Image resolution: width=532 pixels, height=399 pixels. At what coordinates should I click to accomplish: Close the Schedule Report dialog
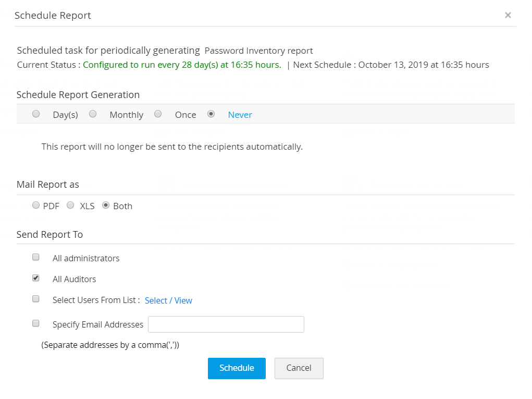point(508,15)
